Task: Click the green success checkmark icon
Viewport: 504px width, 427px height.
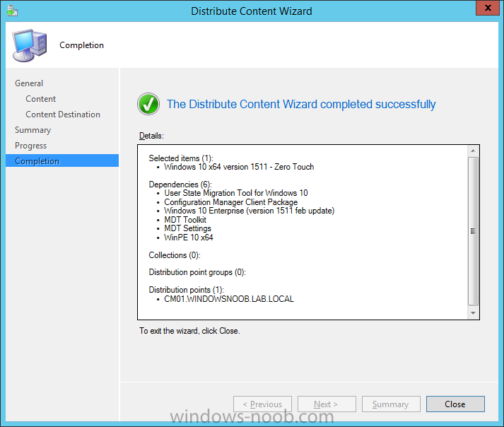Action: [x=148, y=104]
